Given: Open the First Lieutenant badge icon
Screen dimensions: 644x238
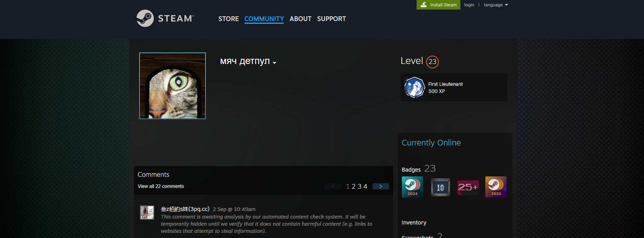Looking at the screenshot, I should coord(414,87).
